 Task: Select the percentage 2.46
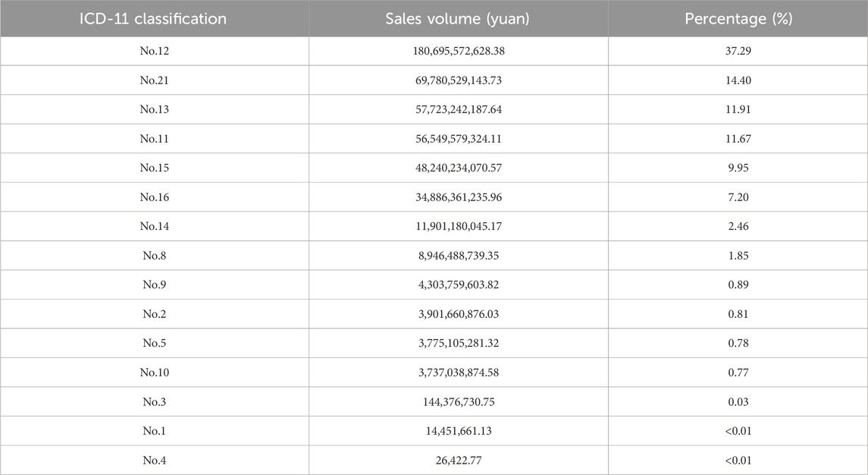pyautogui.click(x=738, y=226)
